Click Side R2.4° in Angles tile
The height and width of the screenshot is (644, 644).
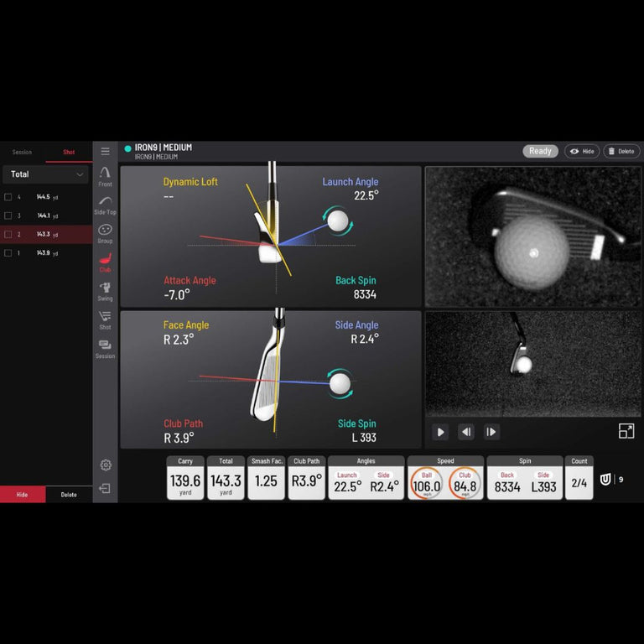[x=384, y=487]
